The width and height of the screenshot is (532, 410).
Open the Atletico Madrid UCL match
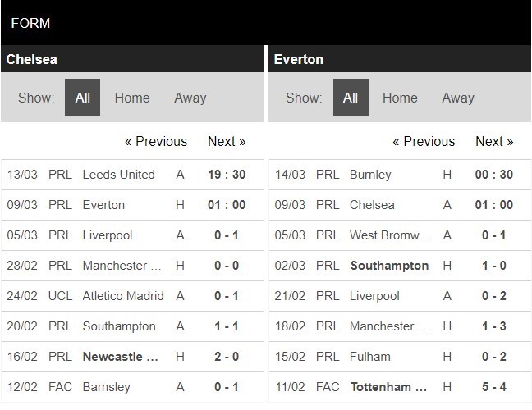point(123,296)
